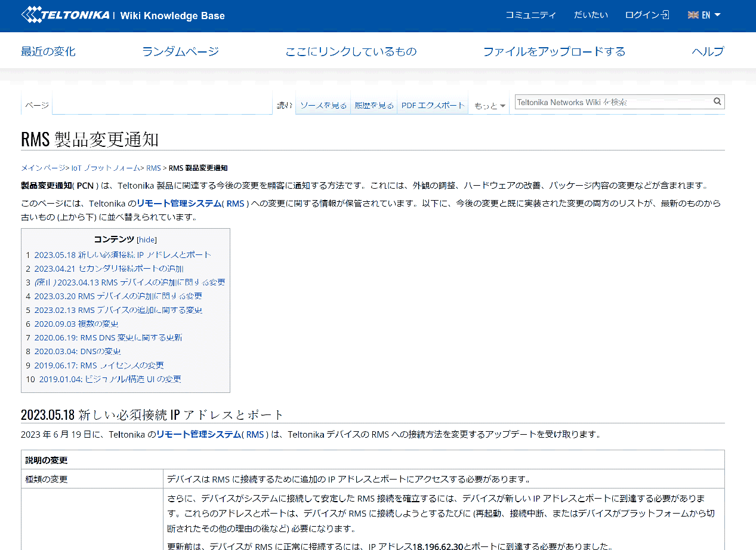Open the ヘルプ navigation item
The height and width of the screenshot is (550, 756).
point(708,51)
